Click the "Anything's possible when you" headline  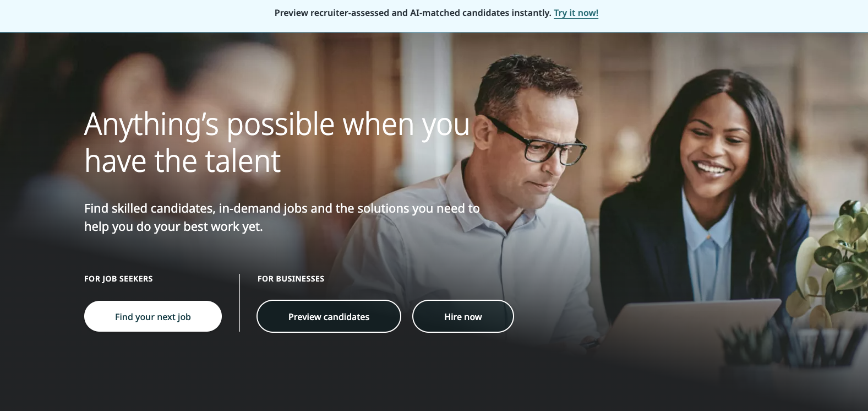[277, 125]
